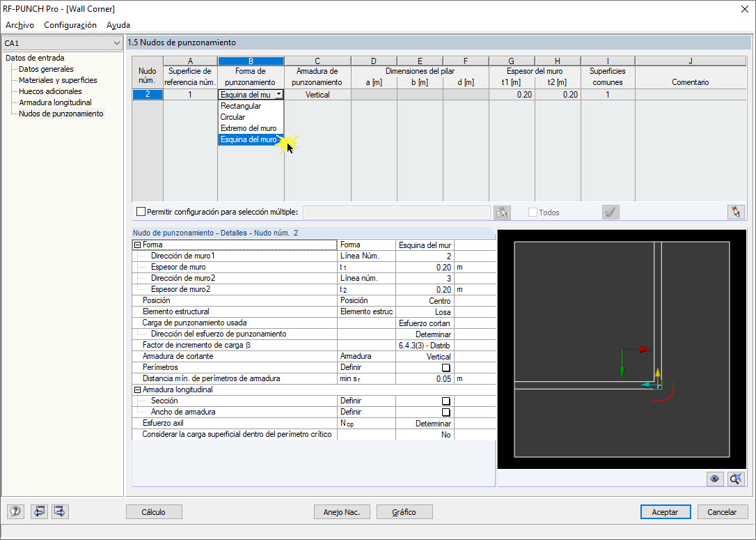The width and height of the screenshot is (756, 540).
Task: Click column B header
Action: coord(251,61)
